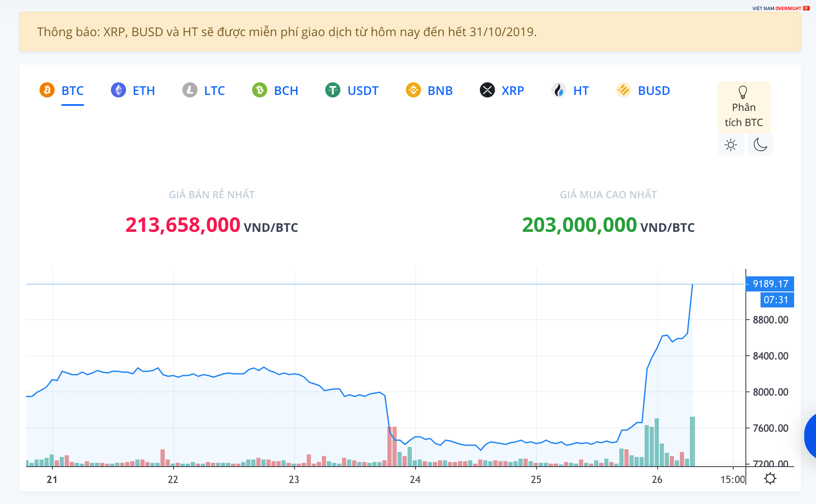The width and height of the screenshot is (816, 504).
Task: Open the BUSD tab label
Action: (653, 91)
